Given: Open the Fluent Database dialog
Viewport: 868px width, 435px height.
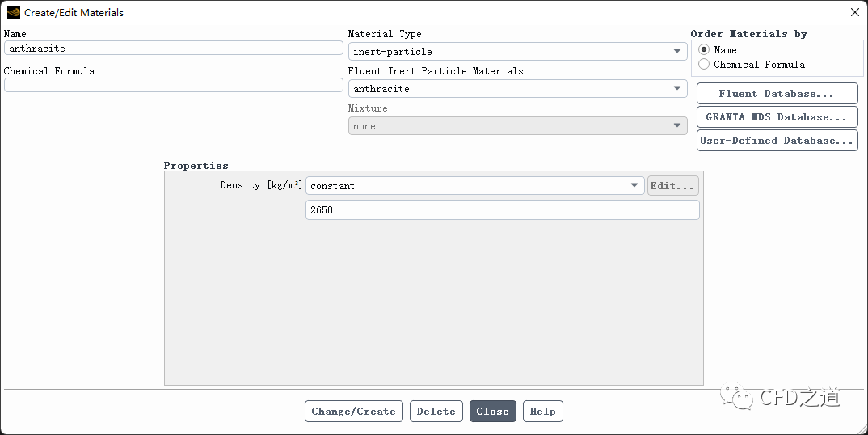Looking at the screenshot, I should click(x=777, y=94).
